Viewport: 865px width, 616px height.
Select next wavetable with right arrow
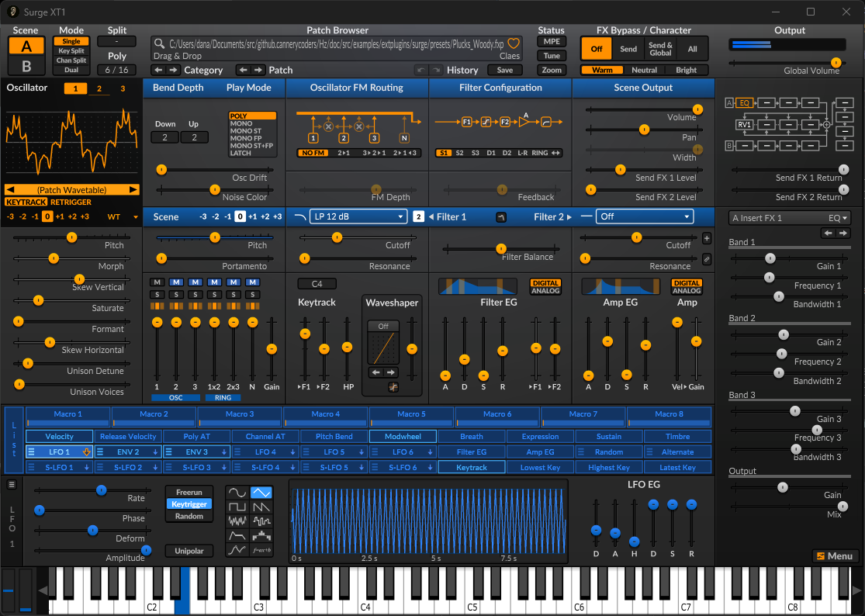point(133,190)
